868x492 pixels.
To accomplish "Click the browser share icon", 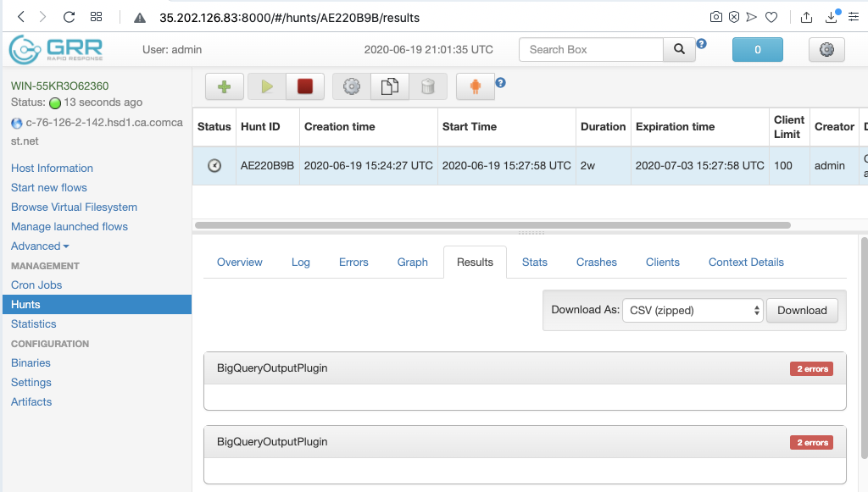I will [807, 17].
